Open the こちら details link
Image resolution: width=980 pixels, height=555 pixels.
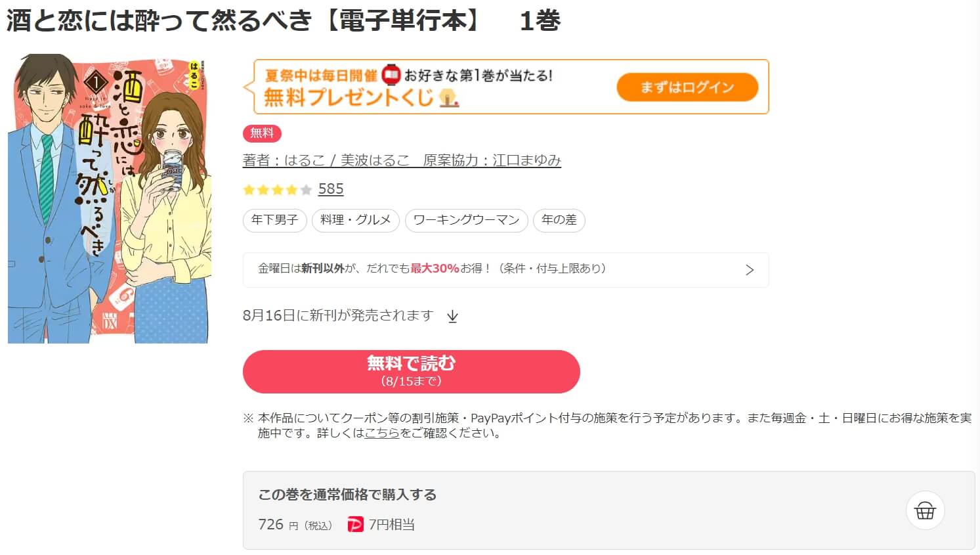pos(382,433)
